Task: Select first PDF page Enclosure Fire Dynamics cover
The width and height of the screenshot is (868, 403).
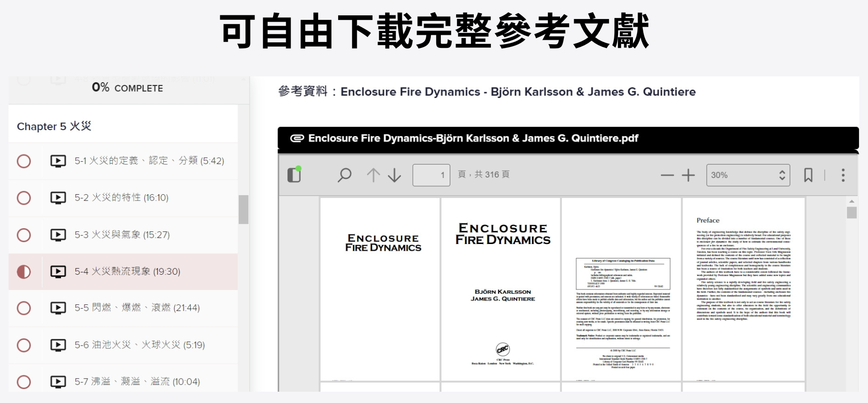Action: 380,289
